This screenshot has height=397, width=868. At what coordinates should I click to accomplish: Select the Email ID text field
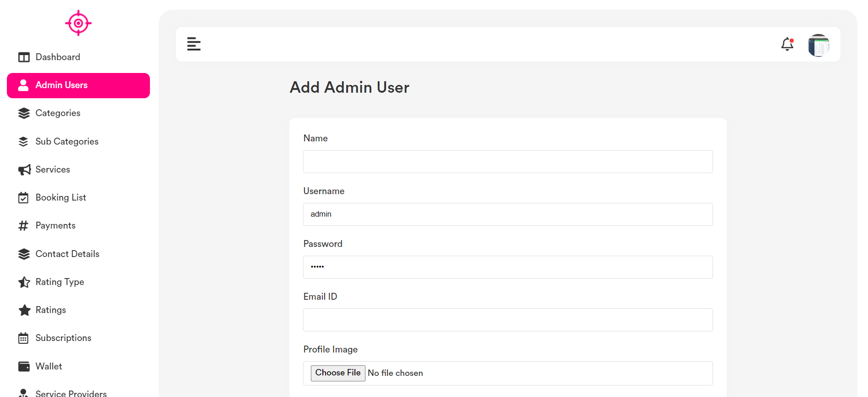point(508,320)
